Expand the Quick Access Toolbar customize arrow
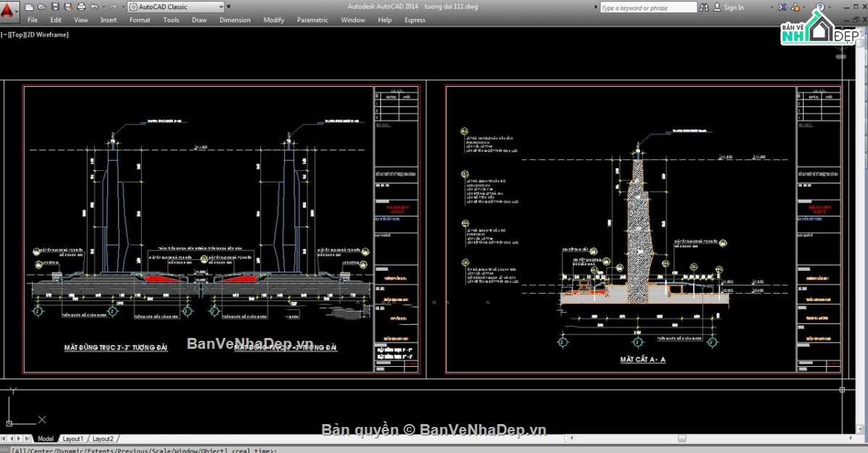 [x=229, y=7]
